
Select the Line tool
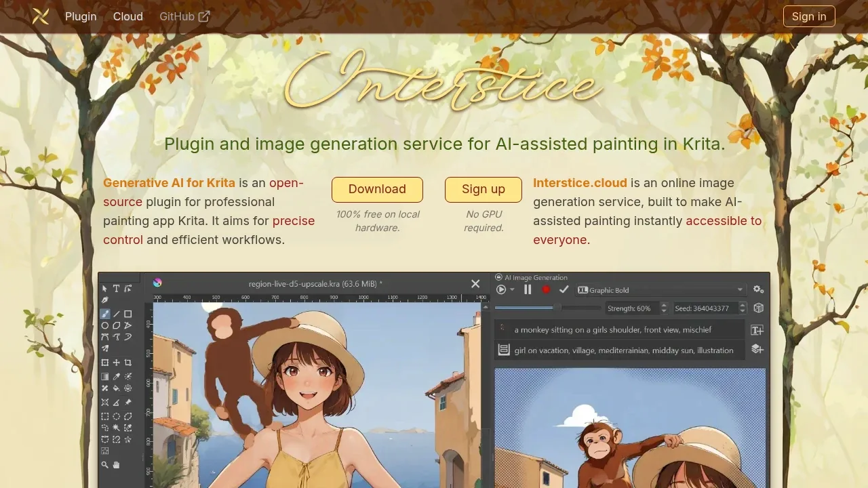coord(116,313)
